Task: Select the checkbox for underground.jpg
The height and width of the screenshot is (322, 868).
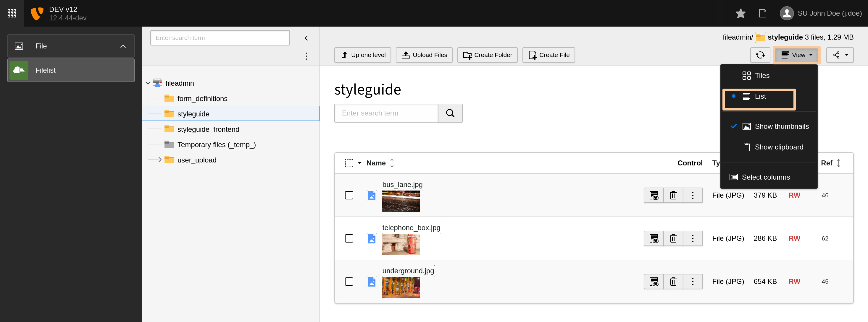Action: tap(349, 282)
